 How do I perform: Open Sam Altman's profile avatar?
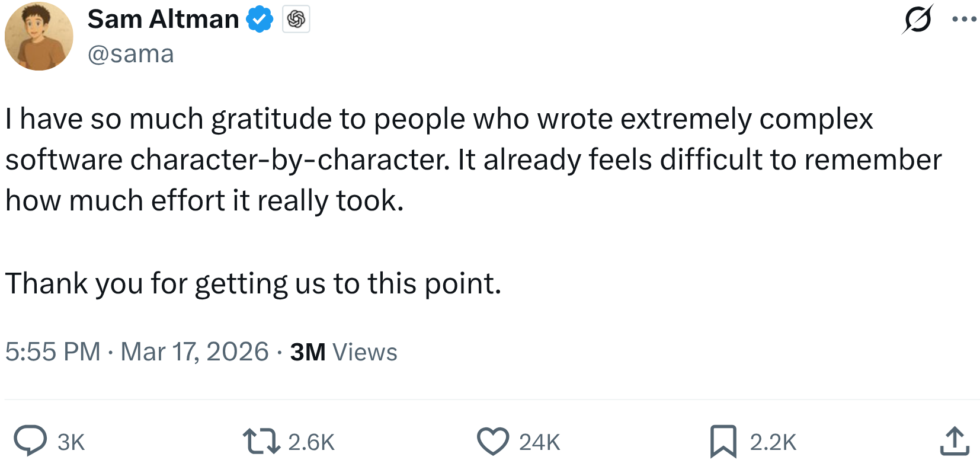(x=39, y=36)
